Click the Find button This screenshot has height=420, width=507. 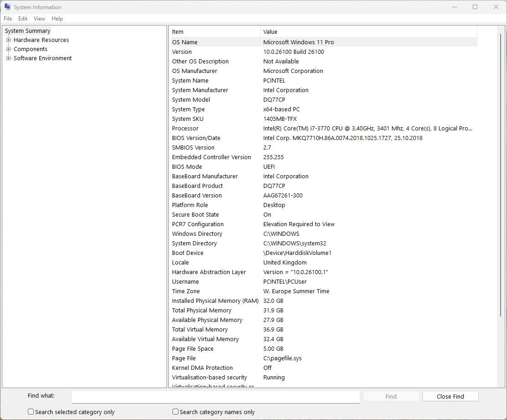pos(391,396)
